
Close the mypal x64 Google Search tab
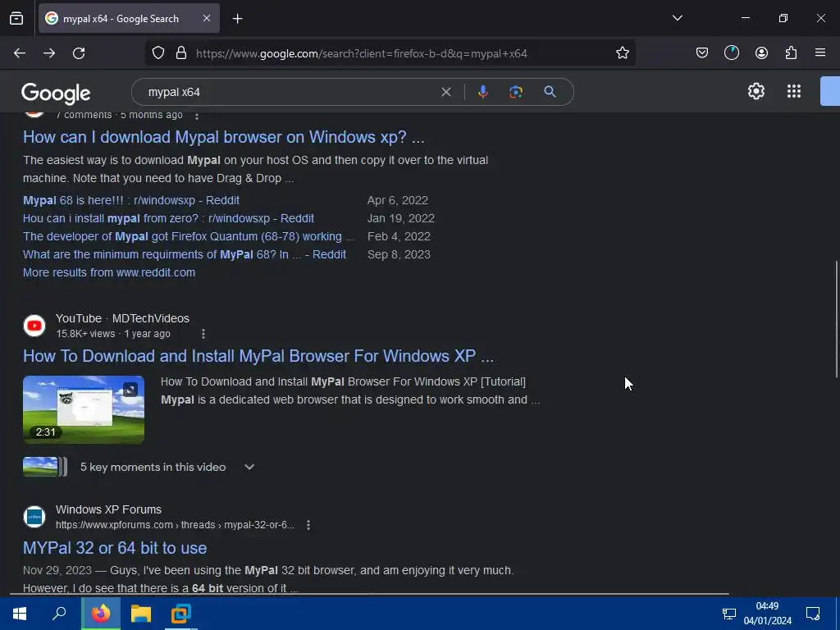click(x=206, y=18)
